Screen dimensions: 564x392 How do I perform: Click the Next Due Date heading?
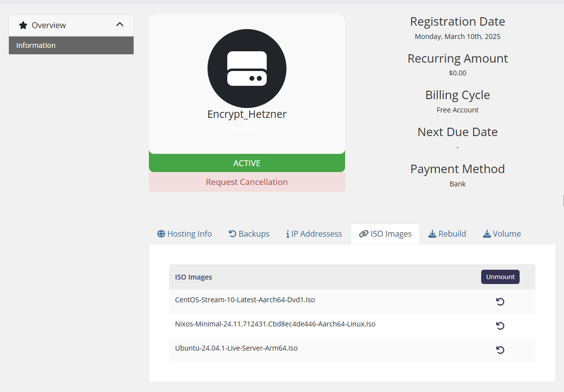(x=458, y=132)
